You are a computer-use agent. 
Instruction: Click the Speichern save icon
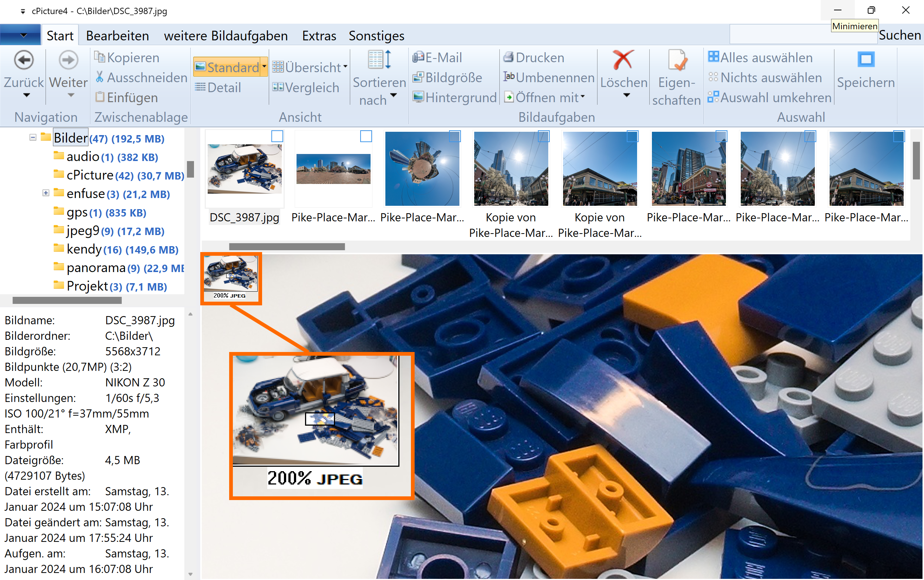pos(866,60)
